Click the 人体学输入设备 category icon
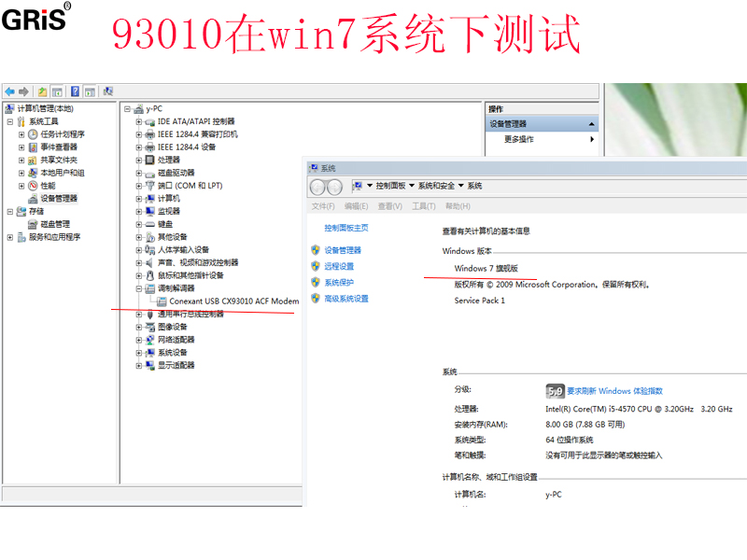Screen dimensions: 747x560 [x=150, y=250]
